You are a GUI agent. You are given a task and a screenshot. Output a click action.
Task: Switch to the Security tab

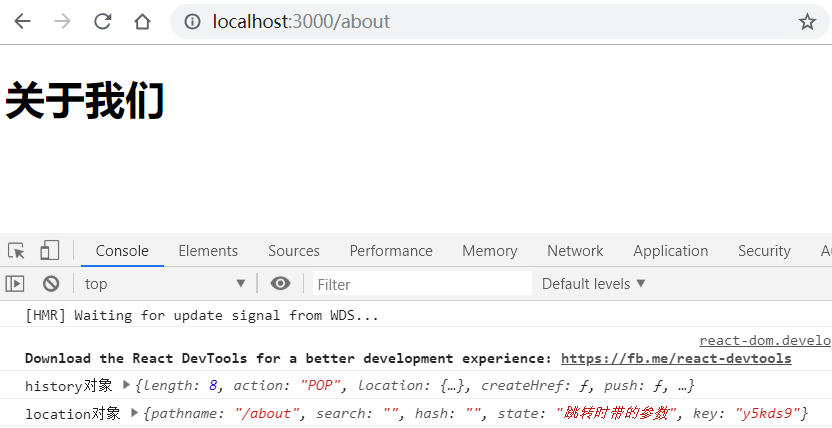click(x=764, y=251)
